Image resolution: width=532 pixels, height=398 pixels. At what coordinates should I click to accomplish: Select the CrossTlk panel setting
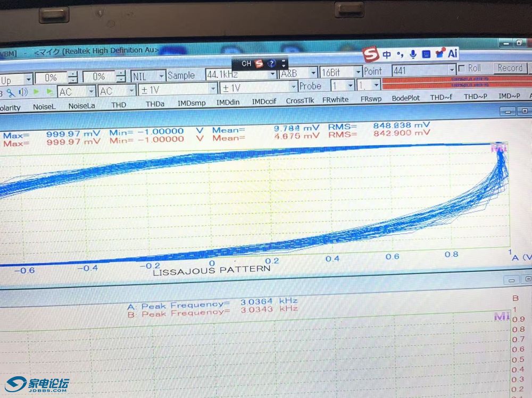coord(300,100)
